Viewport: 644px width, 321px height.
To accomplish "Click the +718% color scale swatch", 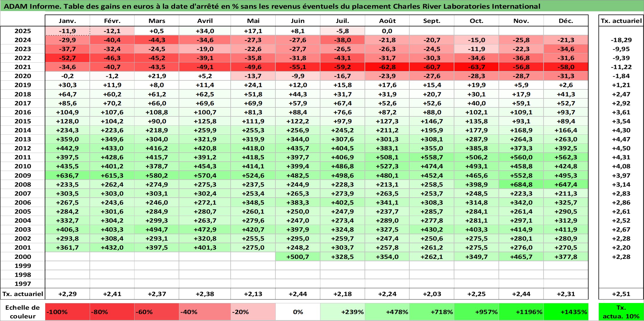I will click(x=432, y=312).
